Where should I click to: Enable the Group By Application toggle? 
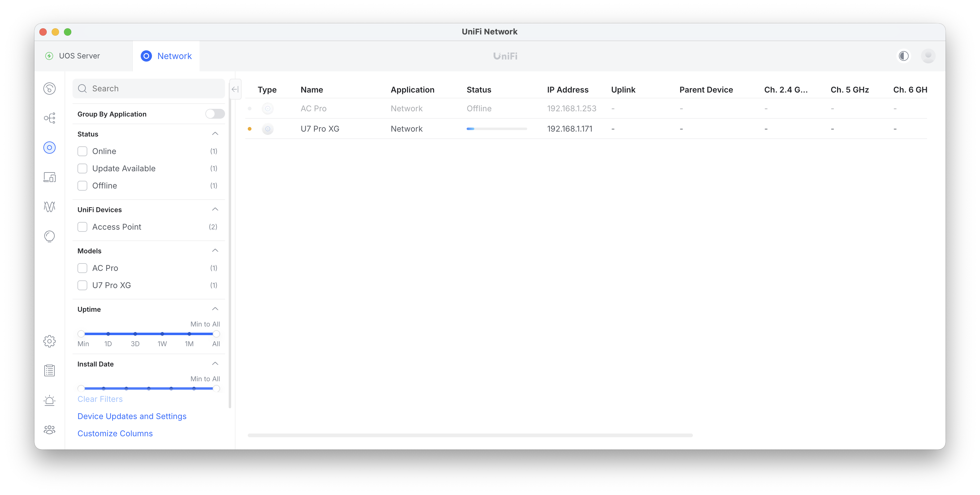click(215, 114)
